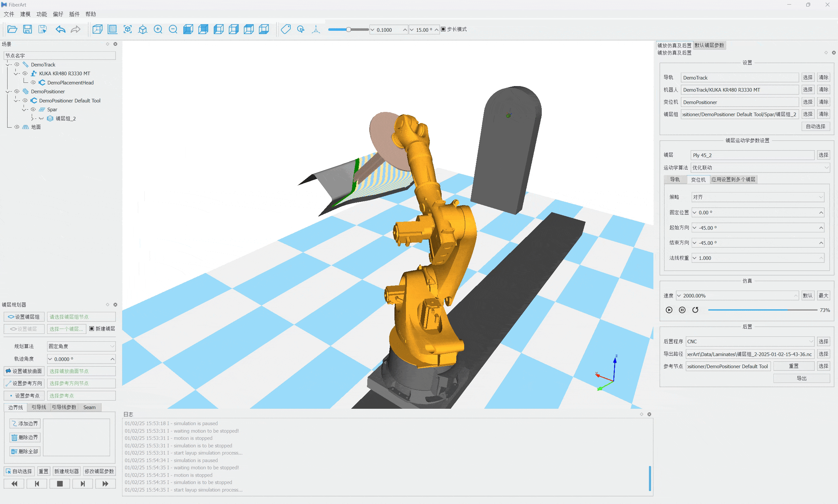Click the zoom in magnifier icon
The image size is (838, 504).
(158, 29)
